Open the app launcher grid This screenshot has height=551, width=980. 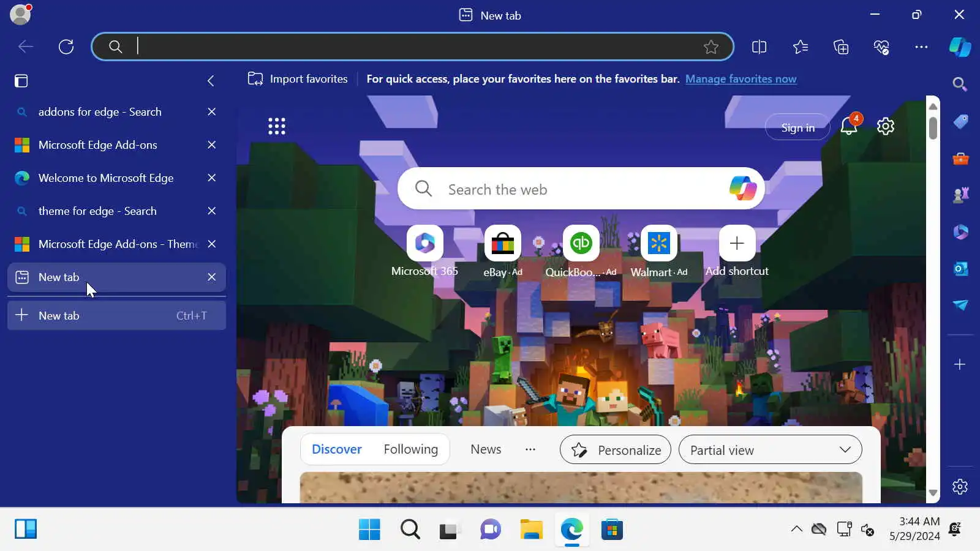pyautogui.click(x=277, y=126)
